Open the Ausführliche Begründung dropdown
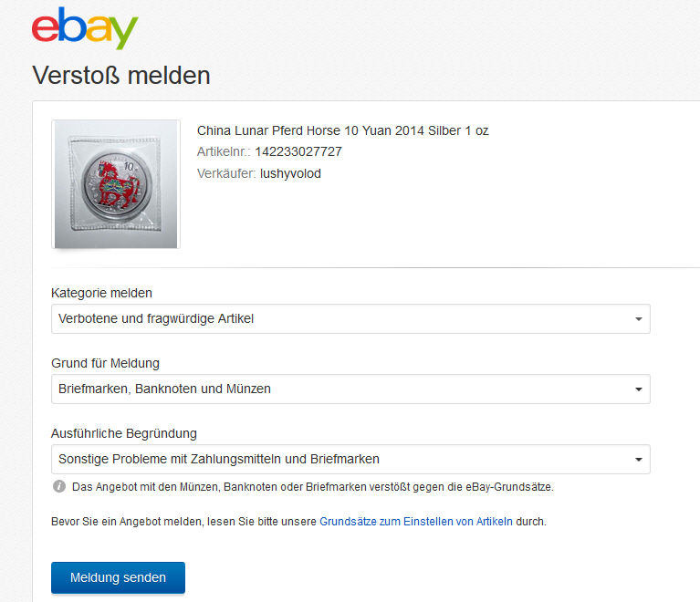This screenshot has height=602, width=700. (350, 459)
